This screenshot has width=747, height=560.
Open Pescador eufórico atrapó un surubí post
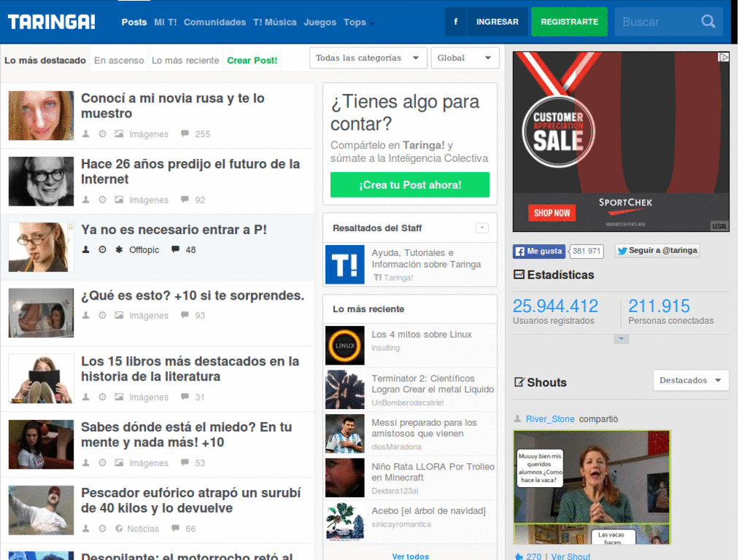coord(190,500)
